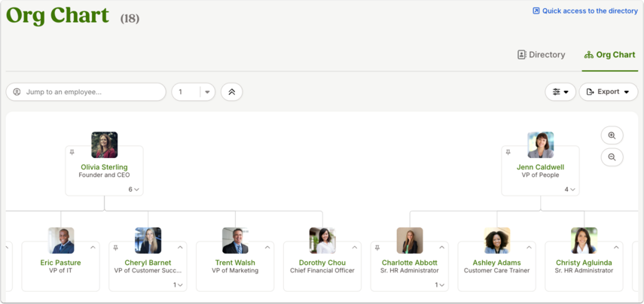644x304 pixels.
Task: Open Eric Pasture's profile name link
Action: [61, 263]
